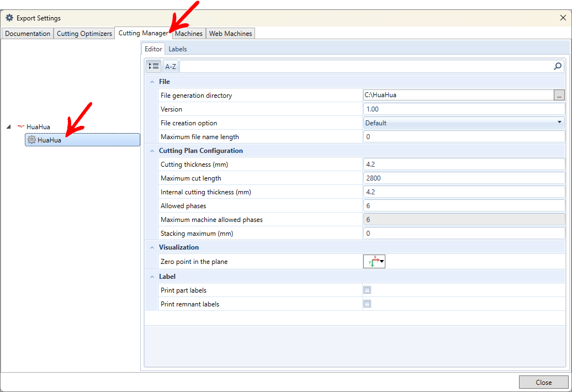Viewport: 572px width, 392px height.
Task: Edit Maximum cut length value
Action: [x=464, y=178]
